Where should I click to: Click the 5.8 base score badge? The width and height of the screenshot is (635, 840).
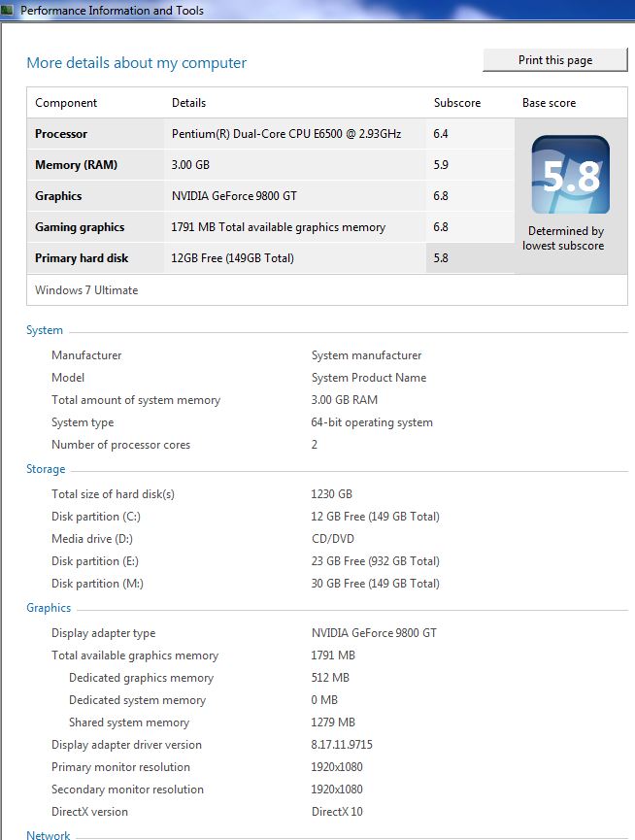coord(571,175)
